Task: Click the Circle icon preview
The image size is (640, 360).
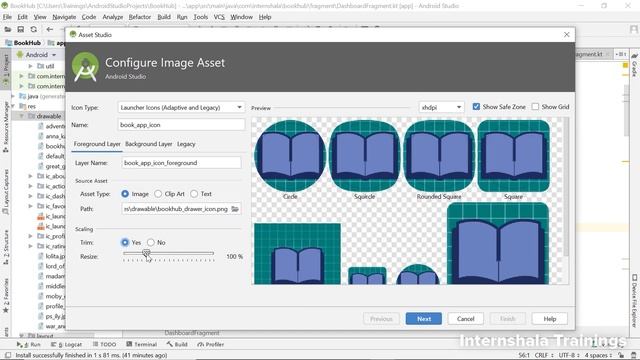Action: coord(290,156)
